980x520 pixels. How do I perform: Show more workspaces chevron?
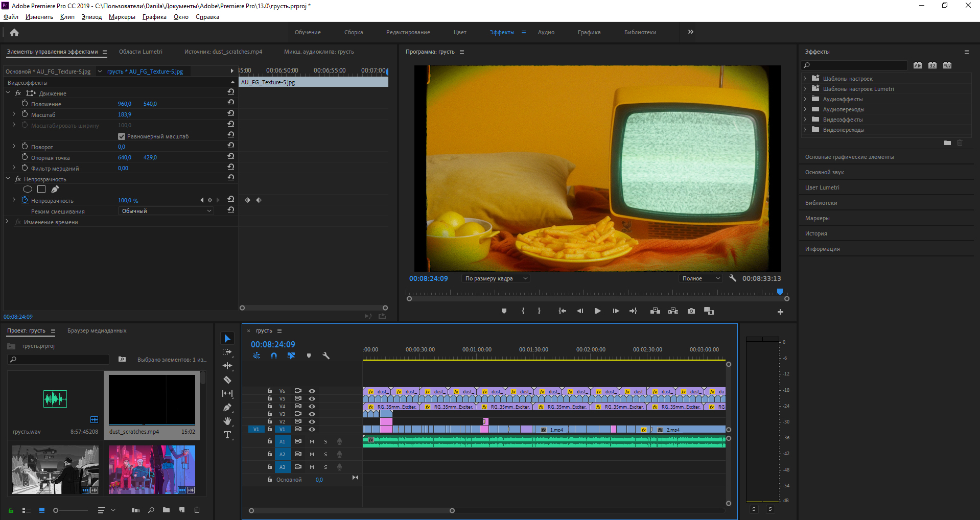coord(691,32)
